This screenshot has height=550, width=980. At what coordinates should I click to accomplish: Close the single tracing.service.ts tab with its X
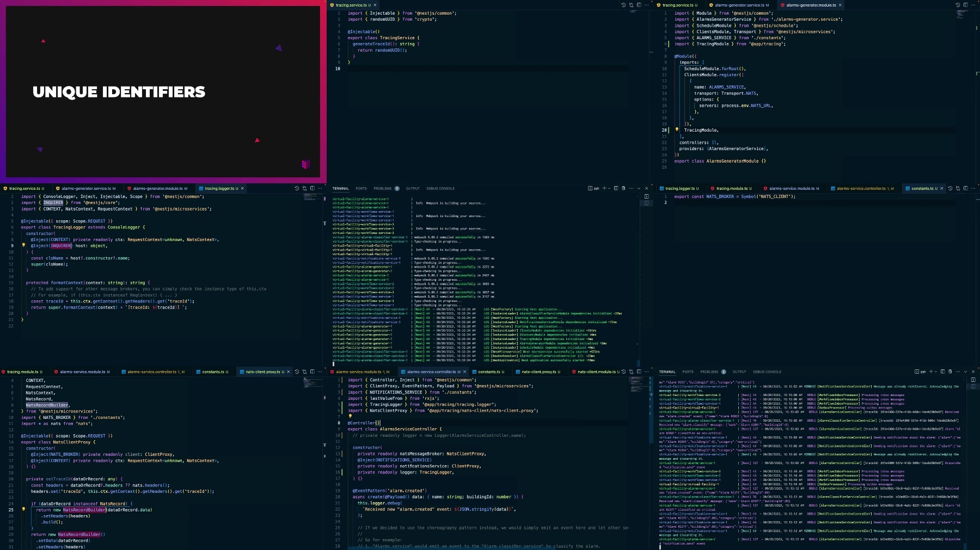point(375,5)
